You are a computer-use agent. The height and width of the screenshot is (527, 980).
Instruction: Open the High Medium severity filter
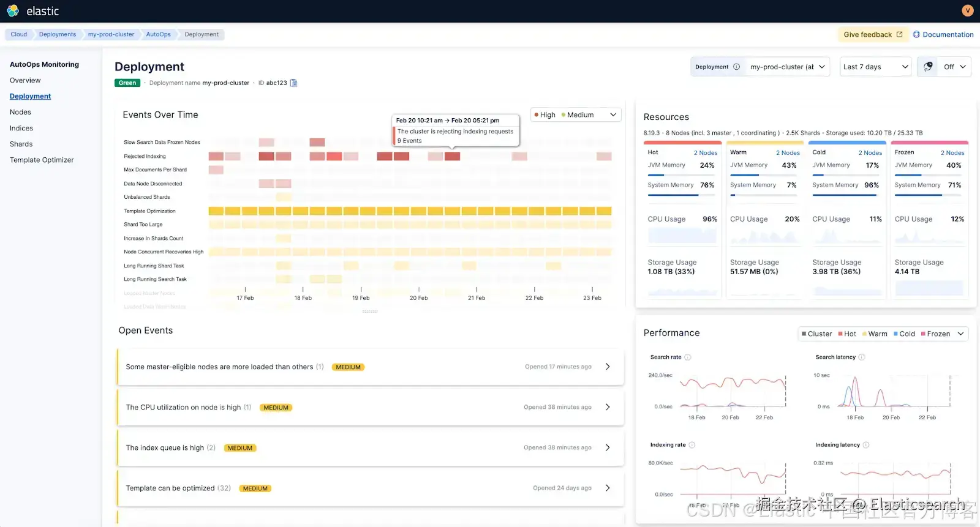[576, 114]
